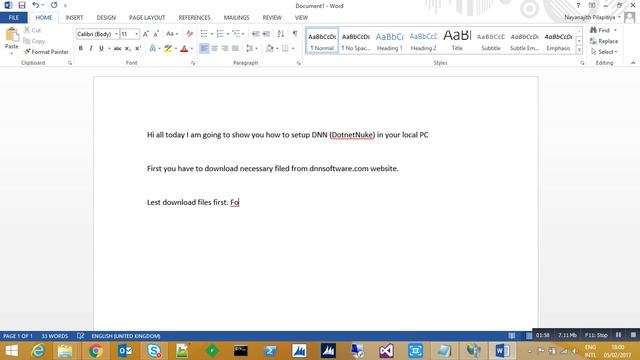Open Internet Explorer from taskbar
Screen dimensions: 640x360
38,351
